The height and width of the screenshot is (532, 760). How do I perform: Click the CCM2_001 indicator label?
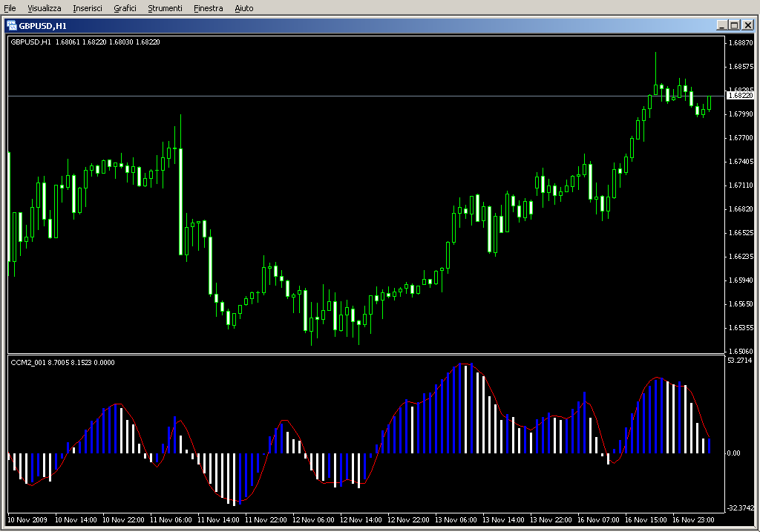[62, 362]
